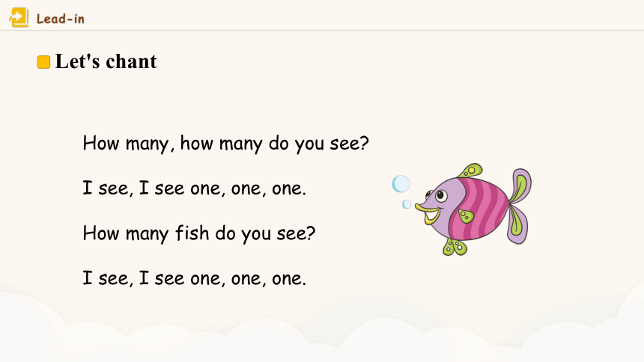Click the fish's eye

tap(442, 195)
